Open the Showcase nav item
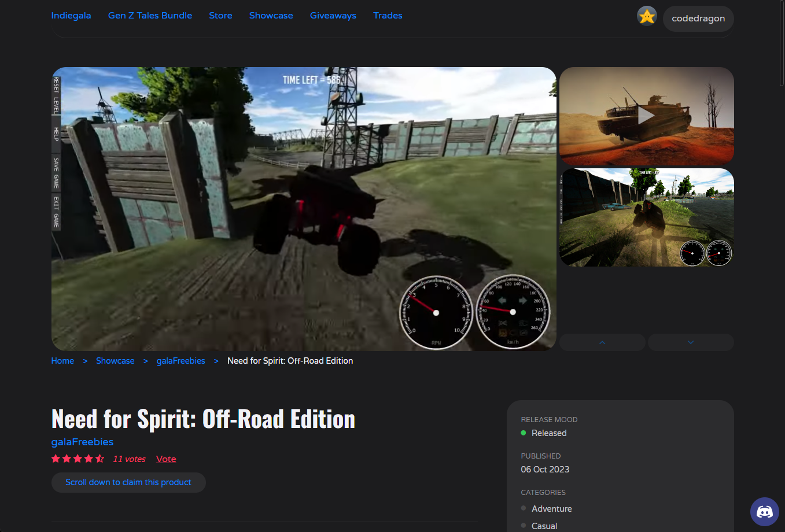 [x=271, y=16]
